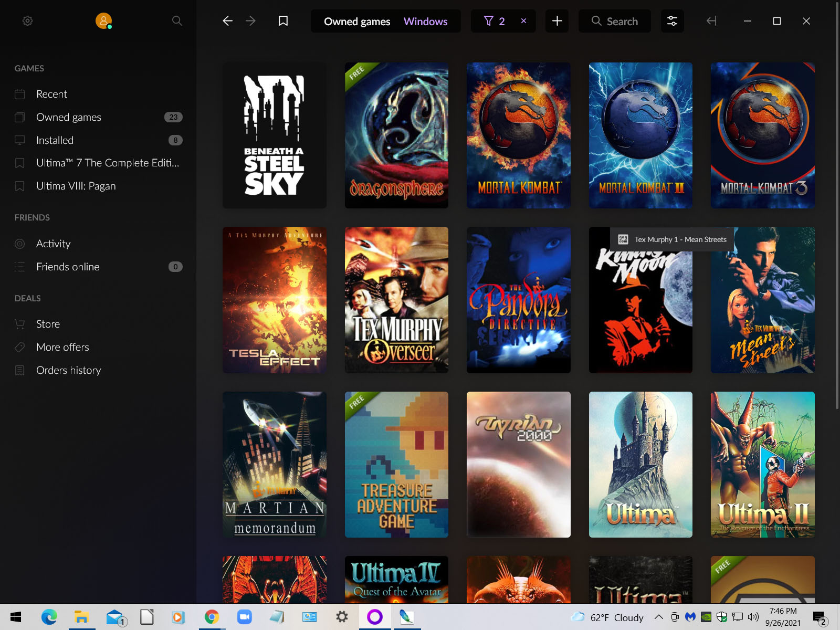This screenshot has width=840, height=630.
Task: Open the user profile avatar
Action: point(103,21)
